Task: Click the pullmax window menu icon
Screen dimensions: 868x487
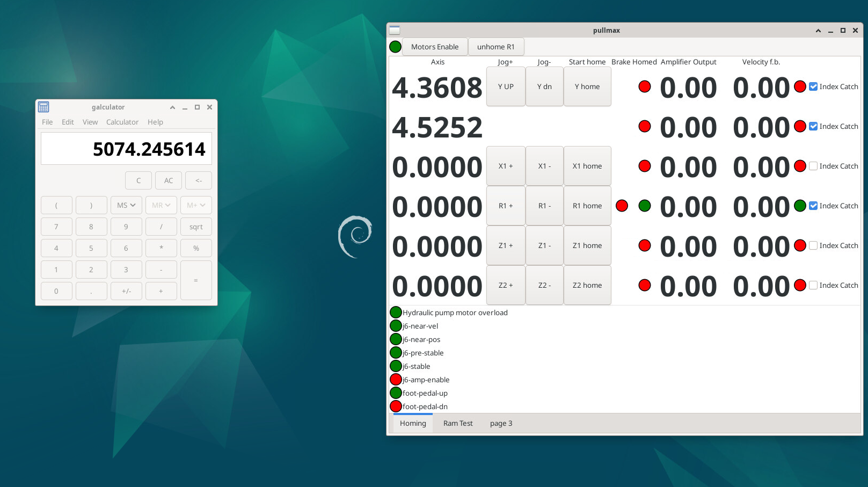Action: coord(395,31)
